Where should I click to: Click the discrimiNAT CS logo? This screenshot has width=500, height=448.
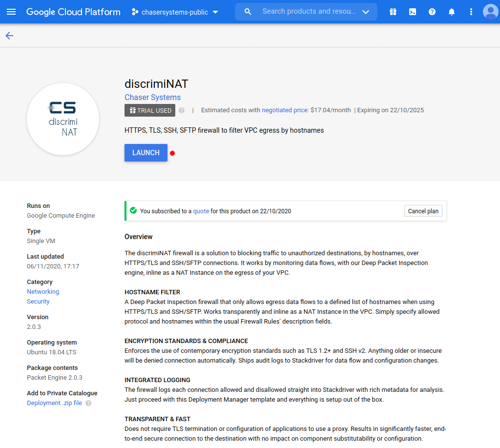pyautogui.click(x=62, y=119)
